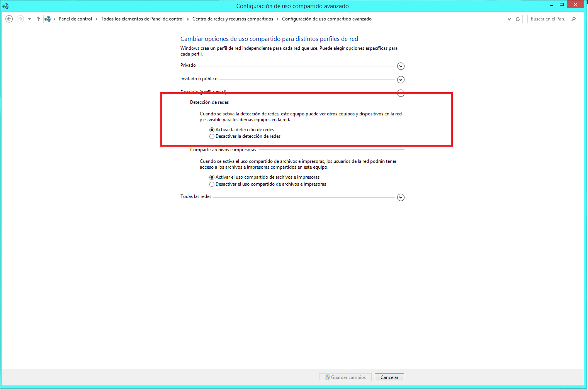This screenshot has width=588, height=389.
Task: Open 'Todos los elementos de Panel de control' breadcrumb
Action: pos(142,19)
